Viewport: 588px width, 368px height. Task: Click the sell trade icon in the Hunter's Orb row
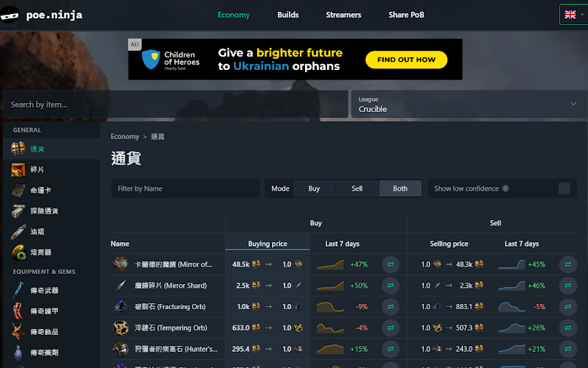point(567,349)
